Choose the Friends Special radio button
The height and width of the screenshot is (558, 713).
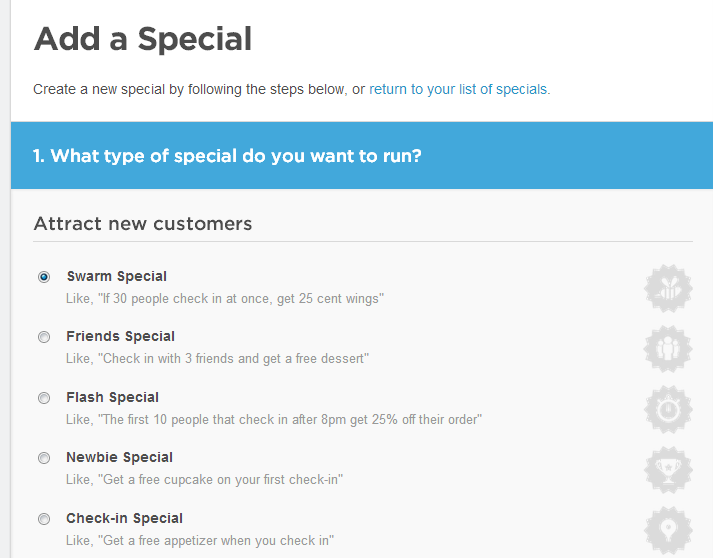click(44, 337)
